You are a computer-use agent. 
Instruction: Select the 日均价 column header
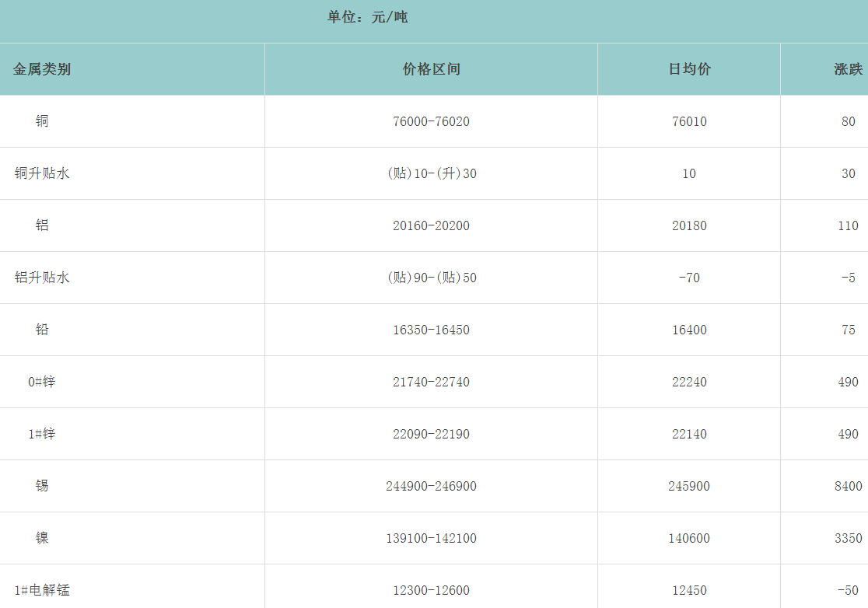coord(689,69)
